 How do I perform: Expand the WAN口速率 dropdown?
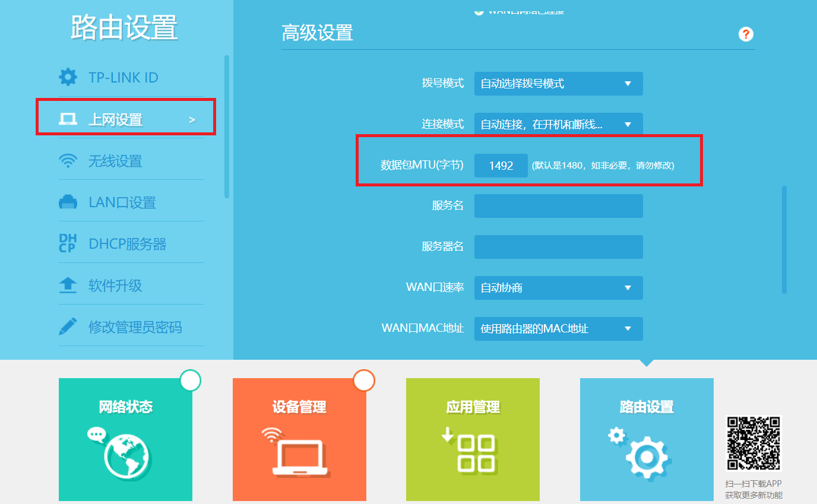pos(558,288)
